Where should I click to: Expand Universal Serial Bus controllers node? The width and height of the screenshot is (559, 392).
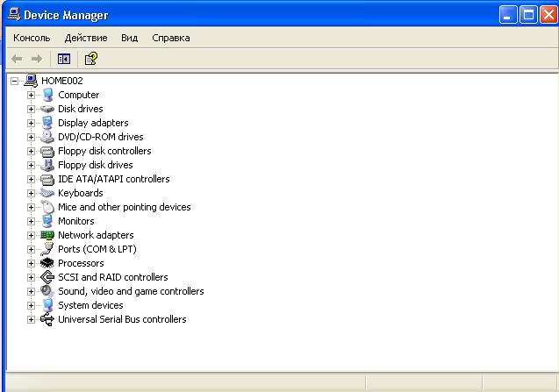pyautogui.click(x=31, y=320)
